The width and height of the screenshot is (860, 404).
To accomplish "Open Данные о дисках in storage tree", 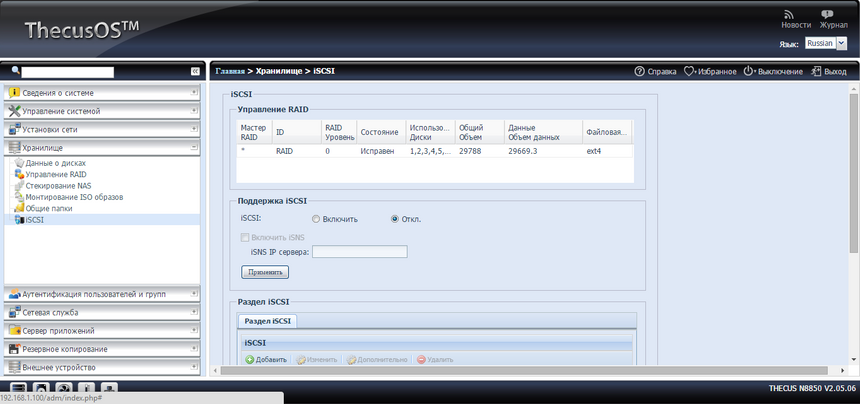I will [55, 163].
